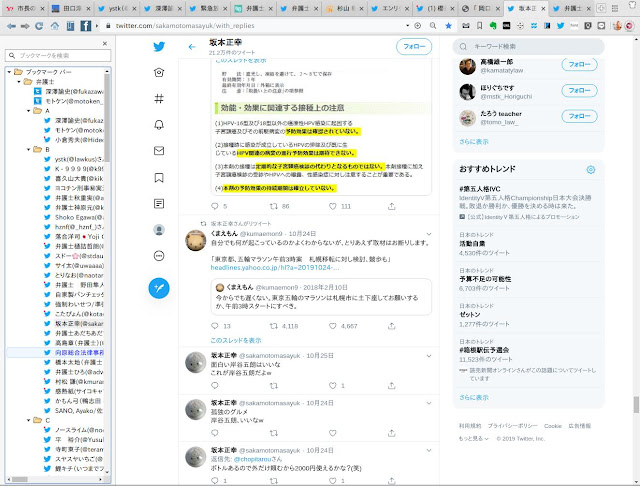
Task: Open the More options circle icon
Action: (159, 256)
